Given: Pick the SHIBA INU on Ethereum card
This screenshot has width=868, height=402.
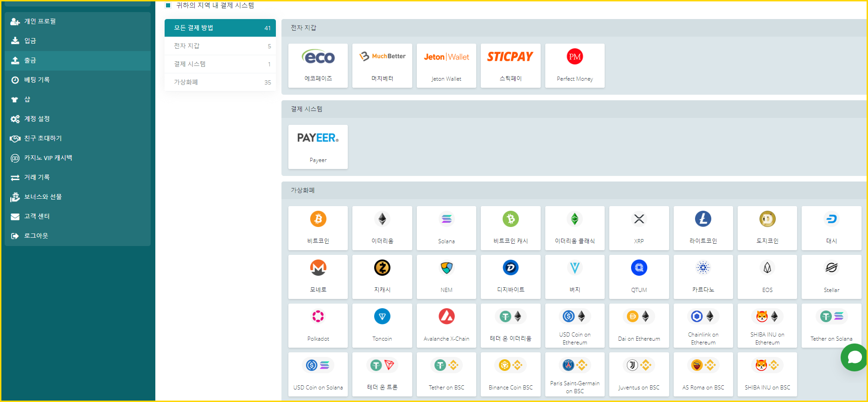Looking at the screenshot, I should [x=767, y=325].
